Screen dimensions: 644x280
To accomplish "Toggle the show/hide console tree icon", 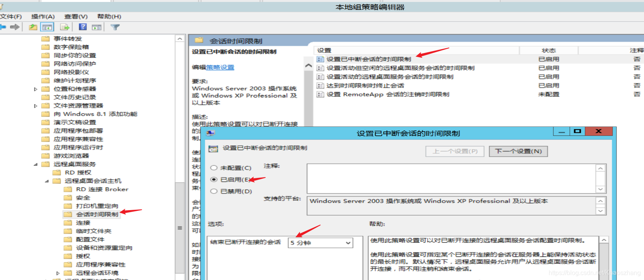I will click(x=47, y=27).
